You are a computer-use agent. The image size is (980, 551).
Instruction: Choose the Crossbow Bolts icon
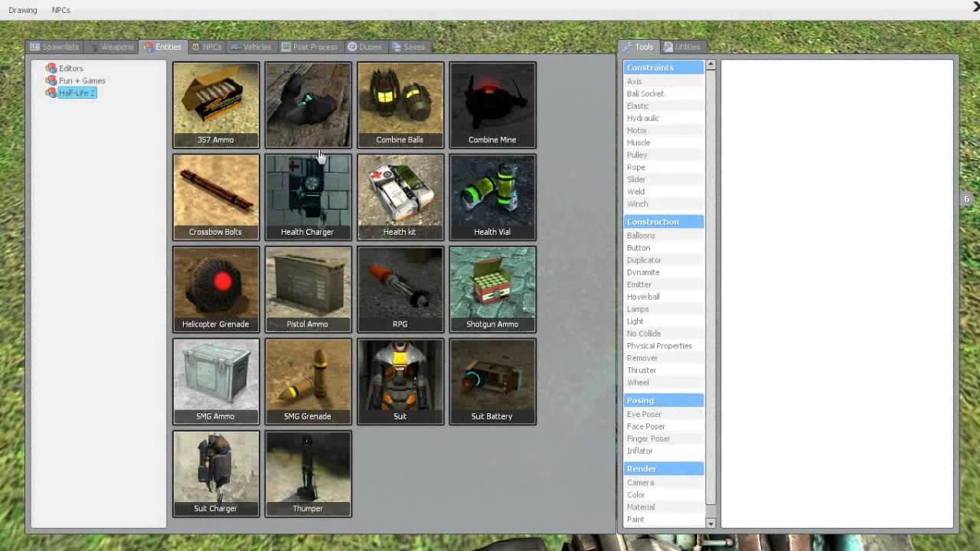tap(216, 197)
